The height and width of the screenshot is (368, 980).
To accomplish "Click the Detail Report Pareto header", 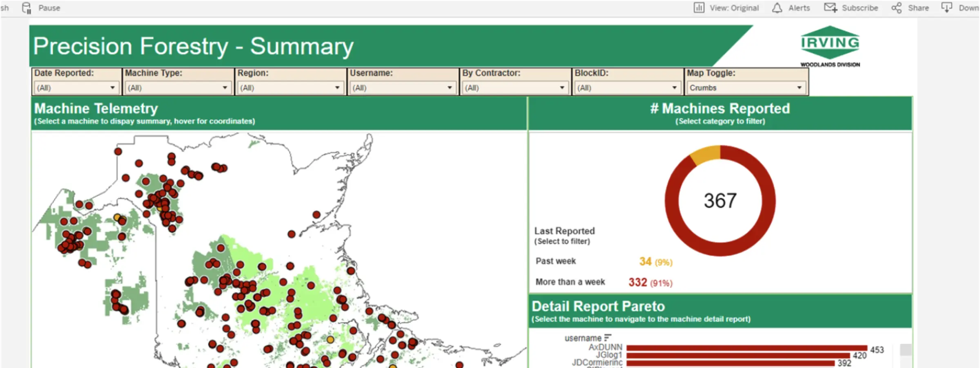I will coord(720,311).
